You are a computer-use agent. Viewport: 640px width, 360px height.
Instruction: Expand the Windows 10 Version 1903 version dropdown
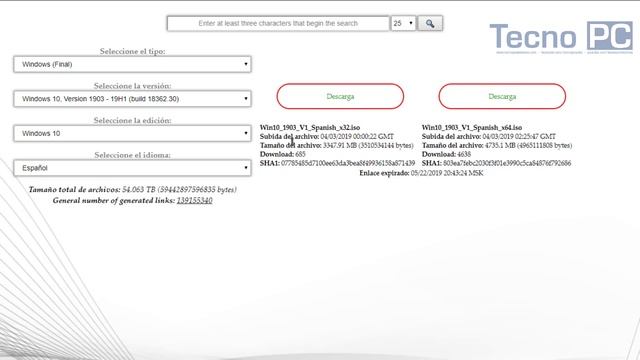132,99
